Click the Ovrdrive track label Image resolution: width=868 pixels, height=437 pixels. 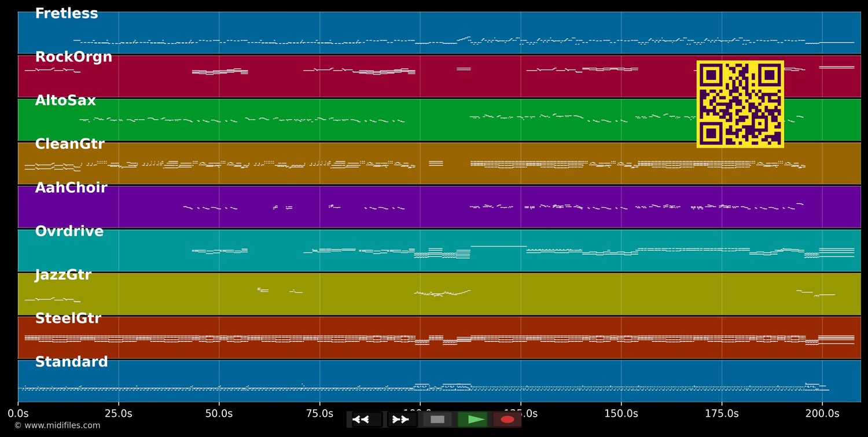[x=69, y=232]
